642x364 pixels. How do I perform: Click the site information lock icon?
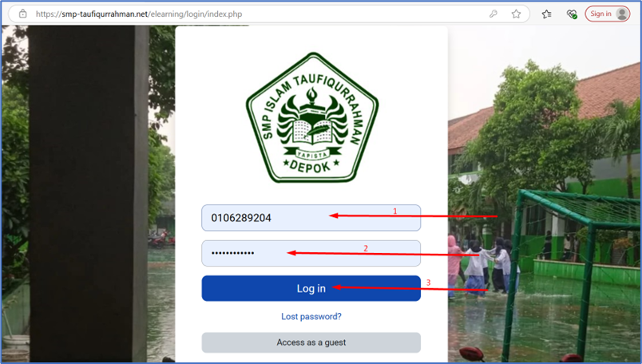[x=23, y=14]
